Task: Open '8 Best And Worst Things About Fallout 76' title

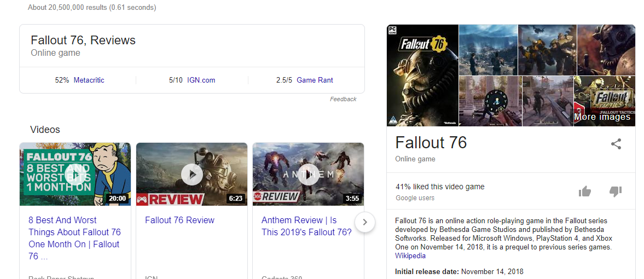Action: coord(74,239)
